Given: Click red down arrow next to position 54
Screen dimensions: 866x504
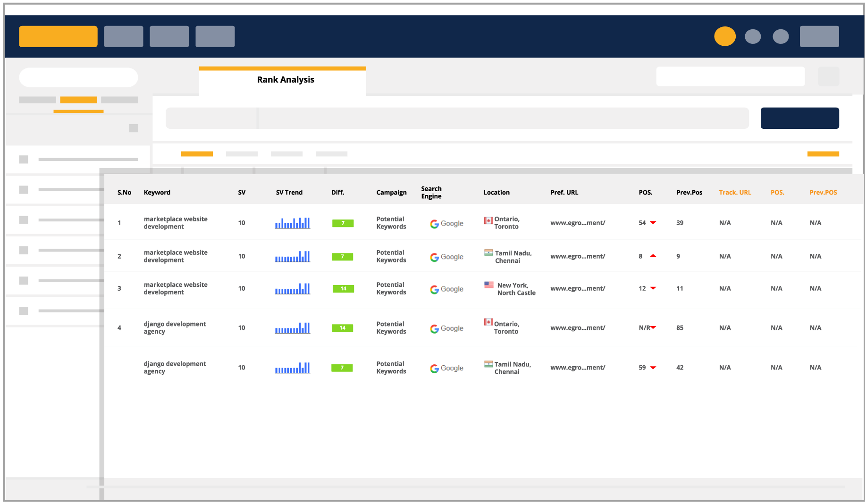Looking at the screenshot, I should click(653, 223).
